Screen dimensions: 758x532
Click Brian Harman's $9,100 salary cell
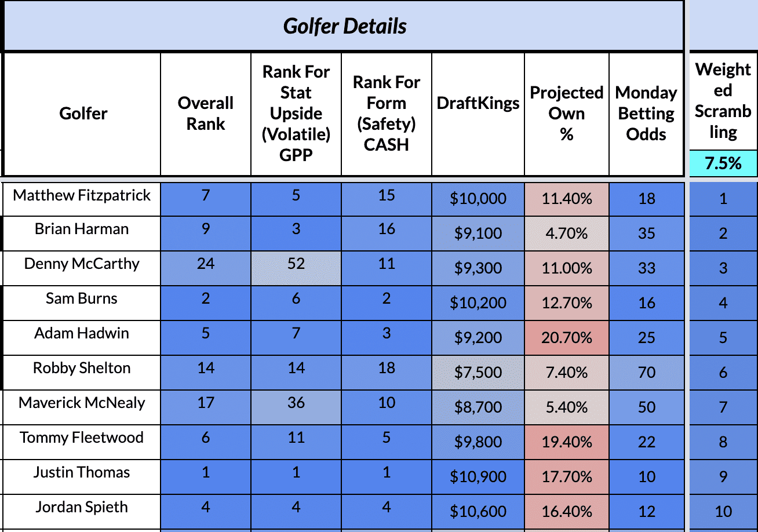(478, 234)
